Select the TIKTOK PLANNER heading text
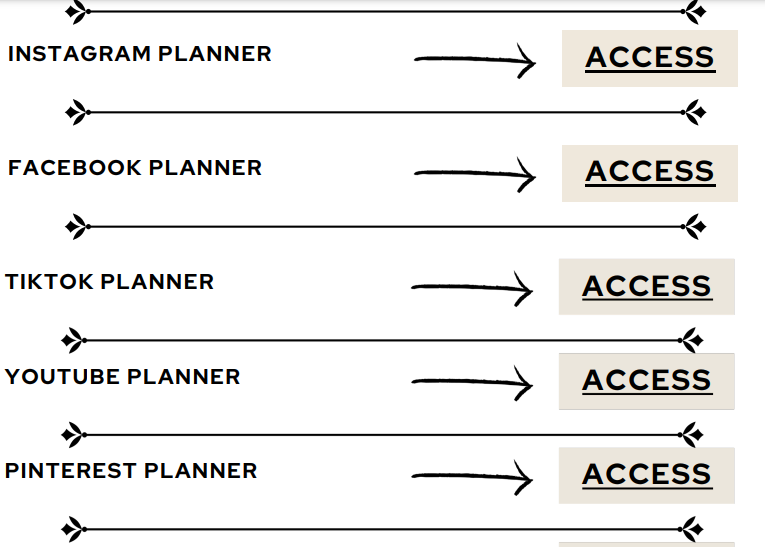This screenshot has width=765, height=547. [109, 282]
